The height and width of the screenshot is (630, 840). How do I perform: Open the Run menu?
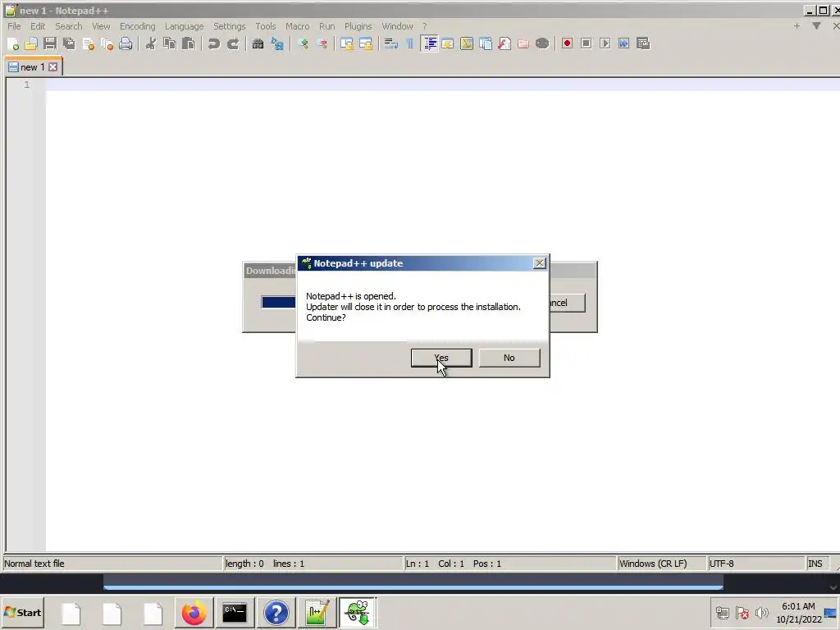coord(326,26)
